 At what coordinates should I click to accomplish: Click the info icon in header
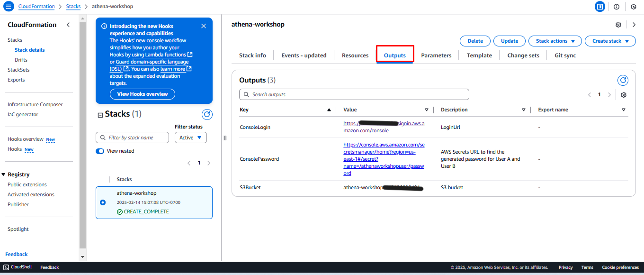pos(617,7)
